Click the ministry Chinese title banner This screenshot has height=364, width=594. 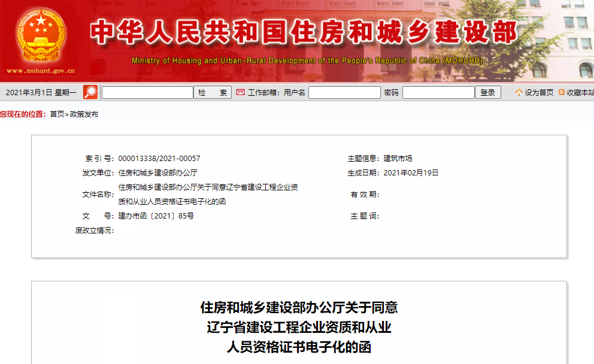coord(304,32)
